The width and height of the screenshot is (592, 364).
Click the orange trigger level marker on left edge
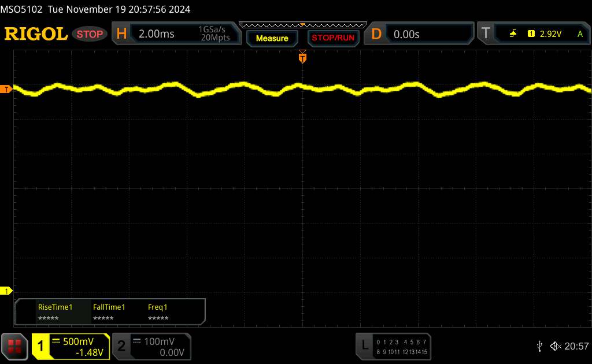click(6, 90)
